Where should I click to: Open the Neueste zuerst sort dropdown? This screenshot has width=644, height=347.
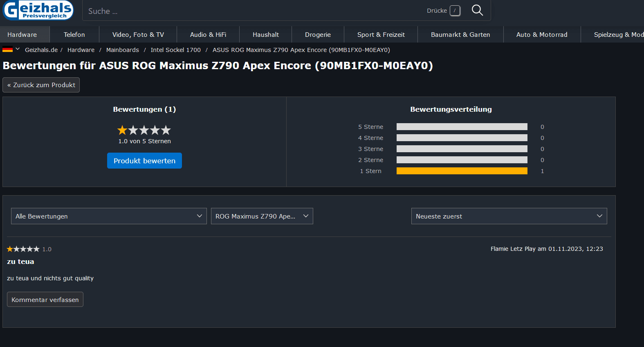509,216
